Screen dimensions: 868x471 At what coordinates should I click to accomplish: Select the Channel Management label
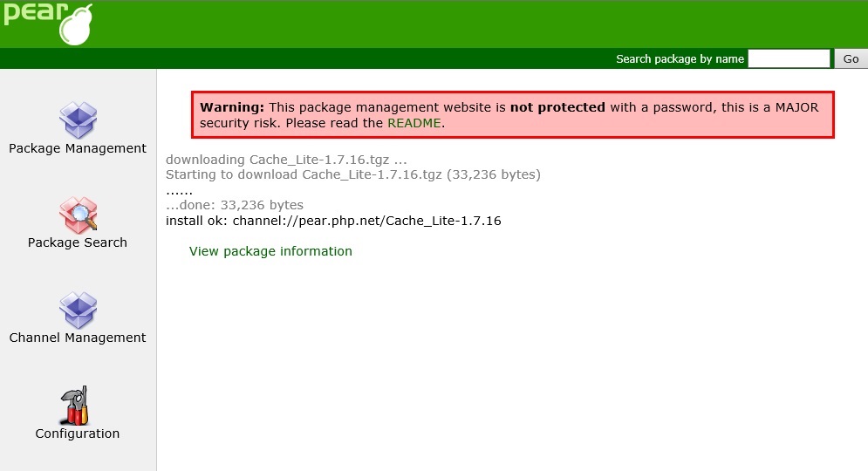(x=78, y=338)
